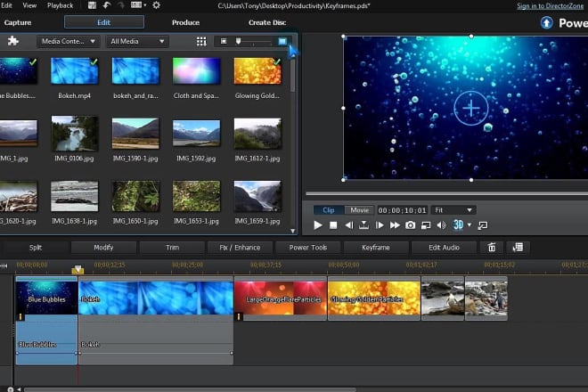Select the Bokeh.mp4 thumbnail in library
Screen dimensions: 588x392
(75, 71)
